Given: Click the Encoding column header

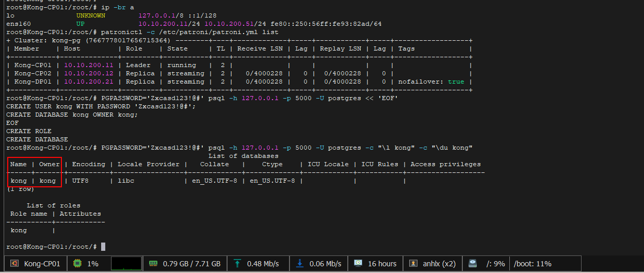Looking at the screenshot, I should click(89, 164).
